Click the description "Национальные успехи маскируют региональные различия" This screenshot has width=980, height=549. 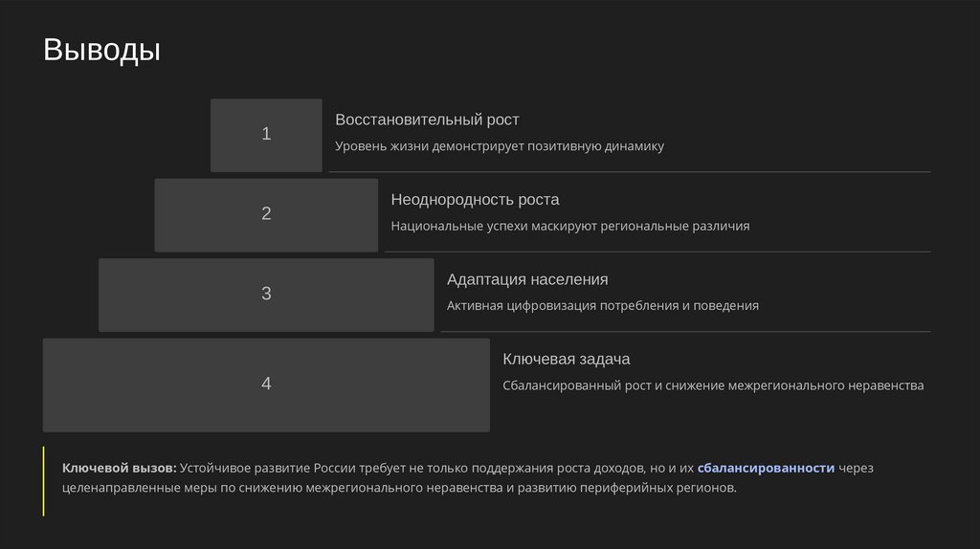(569, 227)
